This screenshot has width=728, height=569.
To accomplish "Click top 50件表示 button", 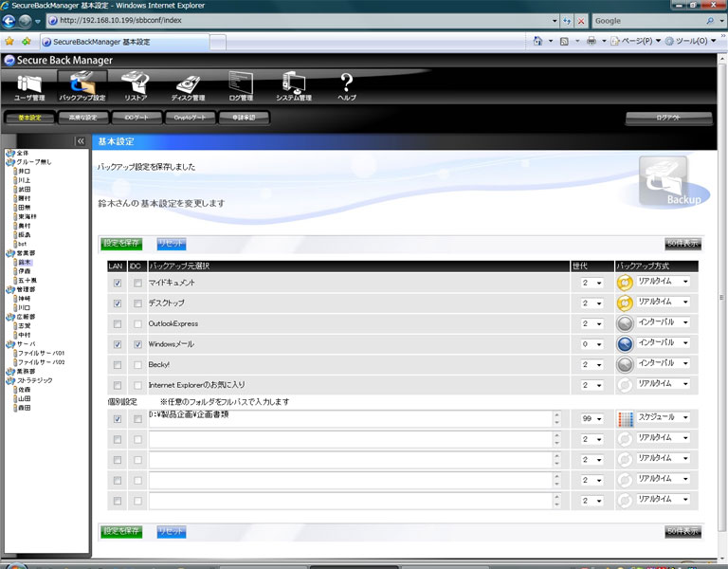I will click(x=682, y=244).
